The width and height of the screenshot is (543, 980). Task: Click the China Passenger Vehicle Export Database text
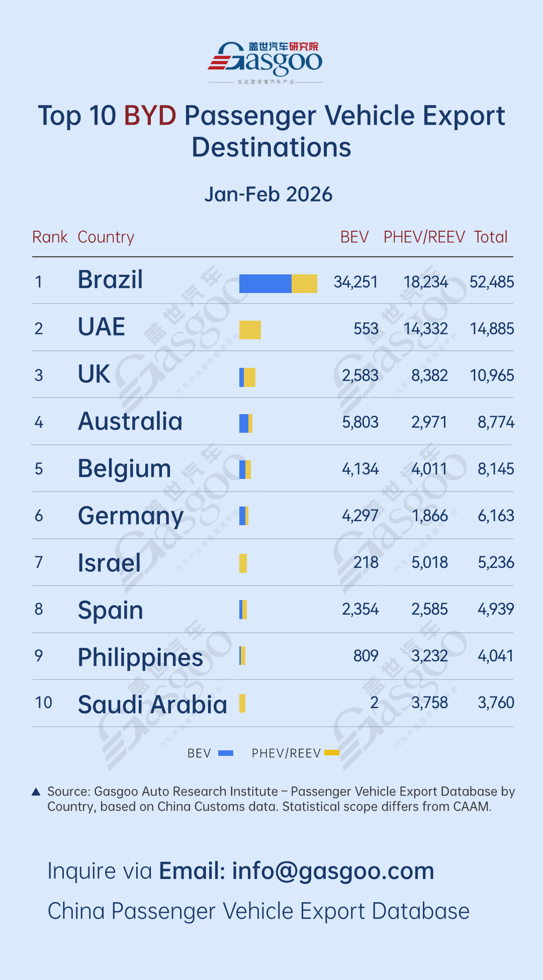point(258,911)
